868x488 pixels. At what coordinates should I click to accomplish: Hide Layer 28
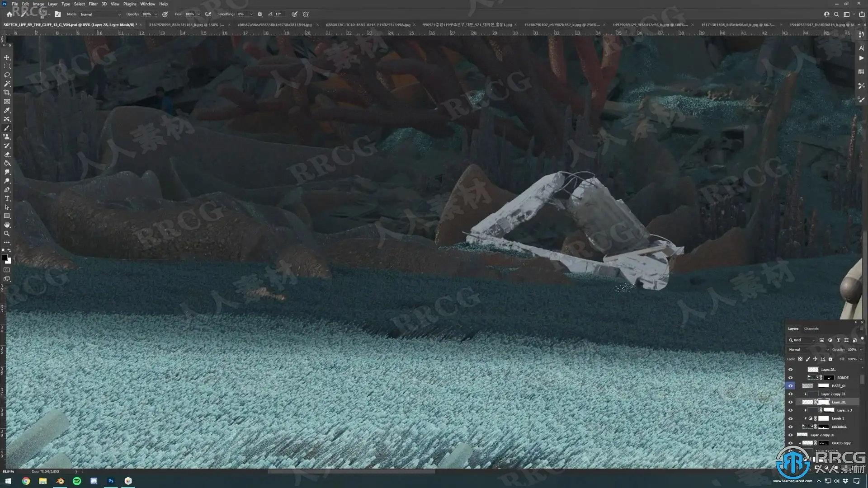pos(790,402)
